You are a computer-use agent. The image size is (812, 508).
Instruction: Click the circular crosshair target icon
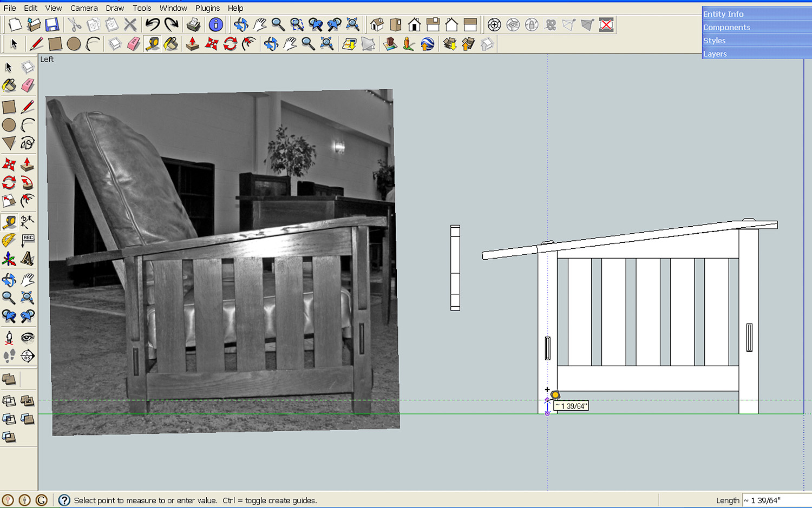[494, 25]
